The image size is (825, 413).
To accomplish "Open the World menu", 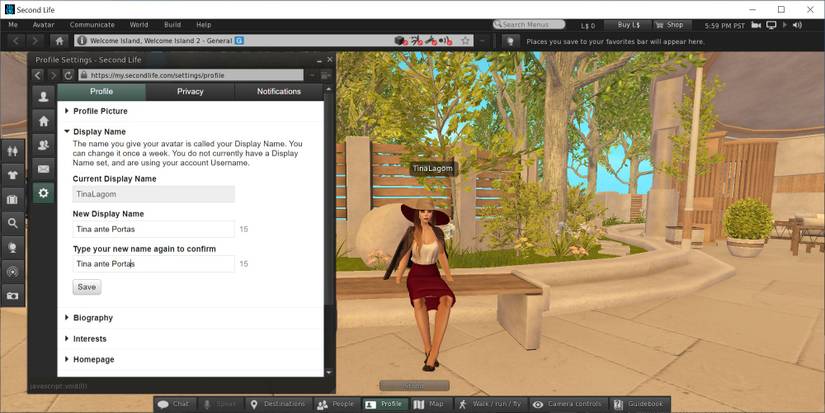I will 139,25.
